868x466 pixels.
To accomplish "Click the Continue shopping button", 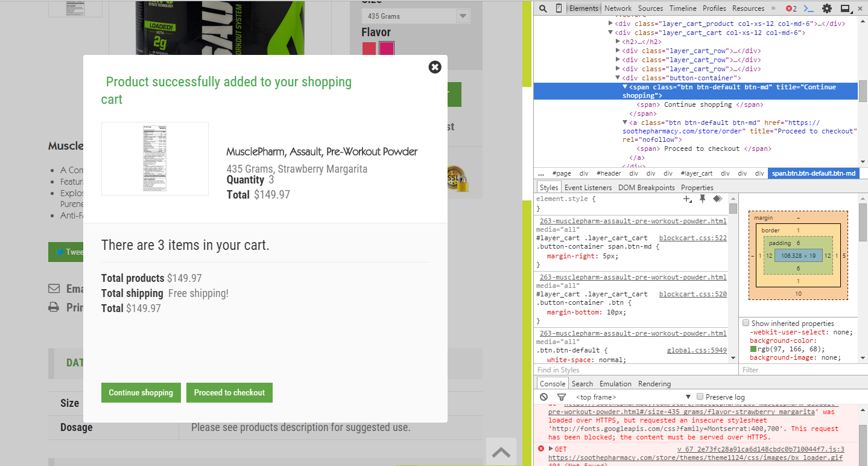I will coord(141,392).
